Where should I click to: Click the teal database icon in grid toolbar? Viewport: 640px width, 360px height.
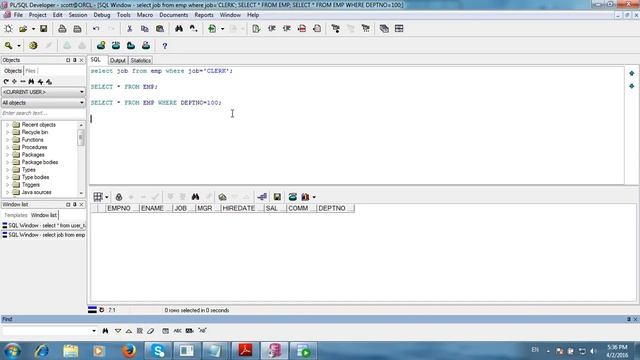pyautogui.click(x=293, y=197)
